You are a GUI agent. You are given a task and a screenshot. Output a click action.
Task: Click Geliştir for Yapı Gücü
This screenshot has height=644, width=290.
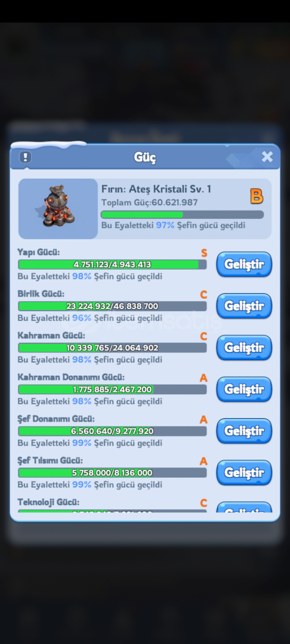click(x=244, y=265)
